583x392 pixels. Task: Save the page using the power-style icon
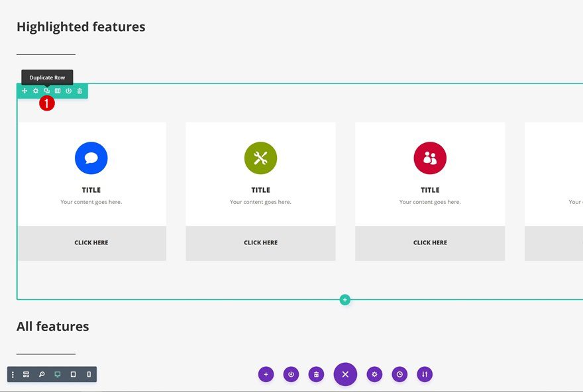(291, 374)
